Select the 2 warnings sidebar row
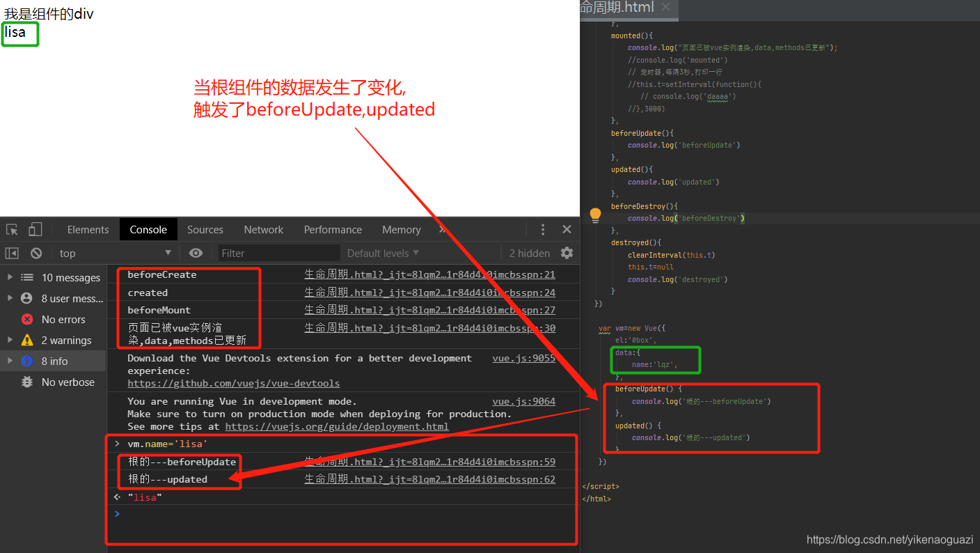Image resolution: width=980 pixels, height=553 pixels. tap(53, 340)
